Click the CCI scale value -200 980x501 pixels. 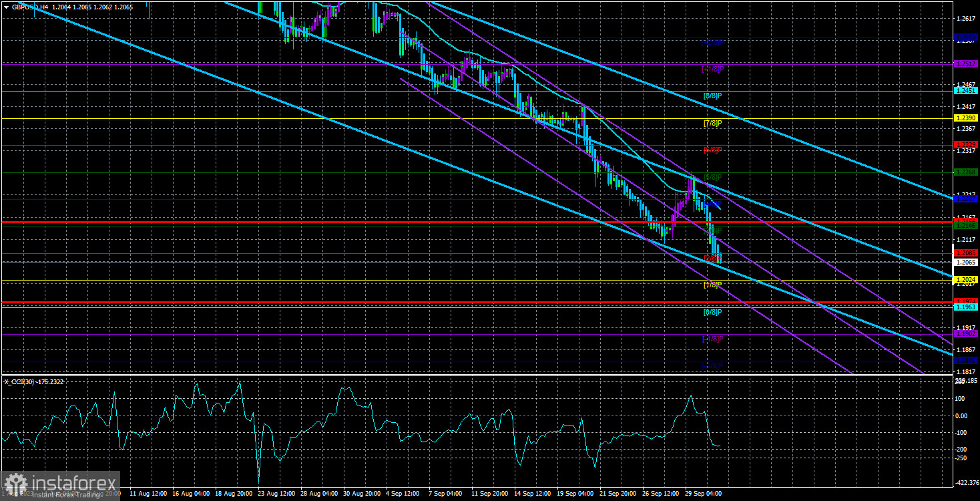(x=962, y=449)
